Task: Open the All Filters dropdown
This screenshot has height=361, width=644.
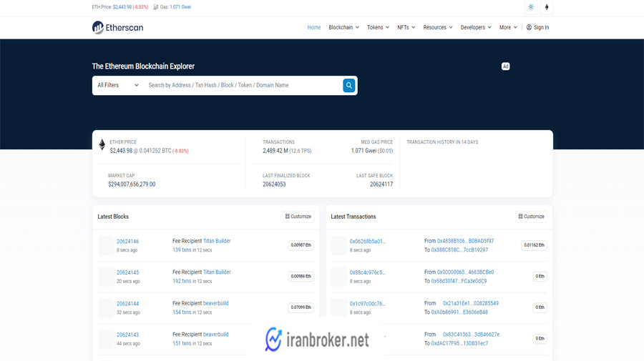Action: tap(118, 85)
